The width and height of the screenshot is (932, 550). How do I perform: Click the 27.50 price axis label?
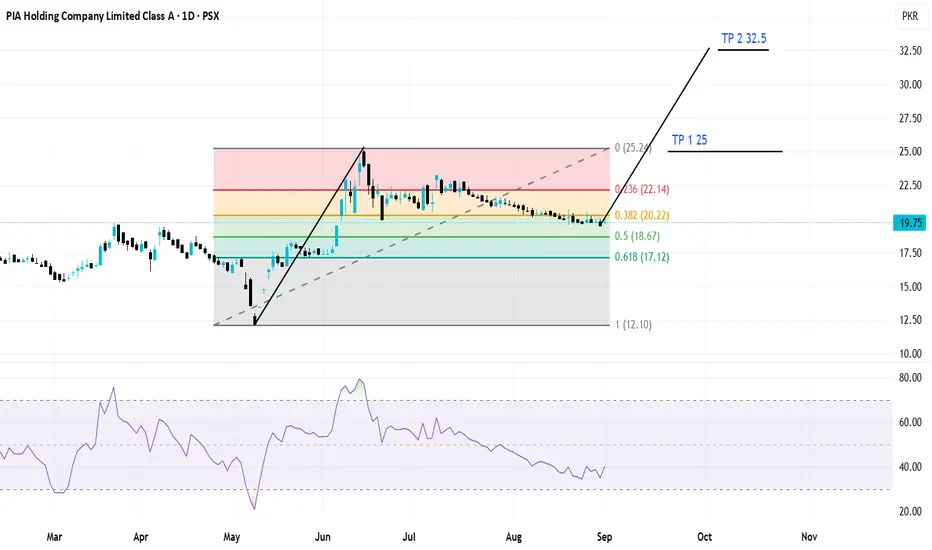click(910, 118)
